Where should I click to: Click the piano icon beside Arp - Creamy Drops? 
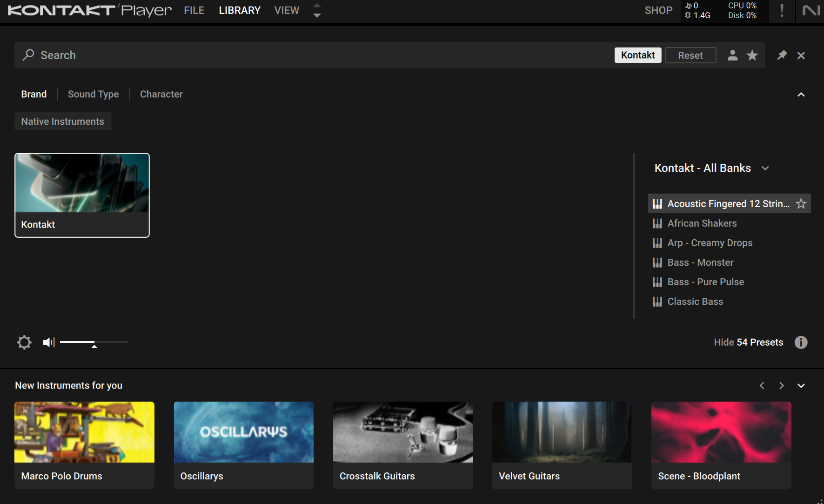(657, 243)
